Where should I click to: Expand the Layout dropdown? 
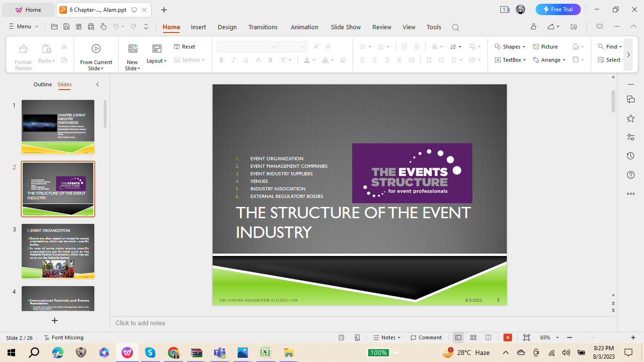tap(157, 61)
